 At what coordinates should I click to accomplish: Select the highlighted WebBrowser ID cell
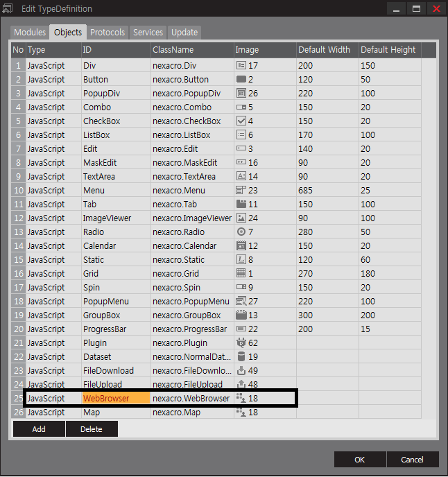tap(116, 398)
